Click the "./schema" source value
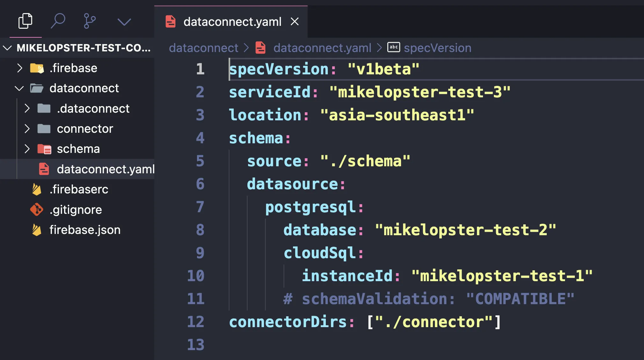The height and width of the screenshot is (360, 644). [365, 161]
